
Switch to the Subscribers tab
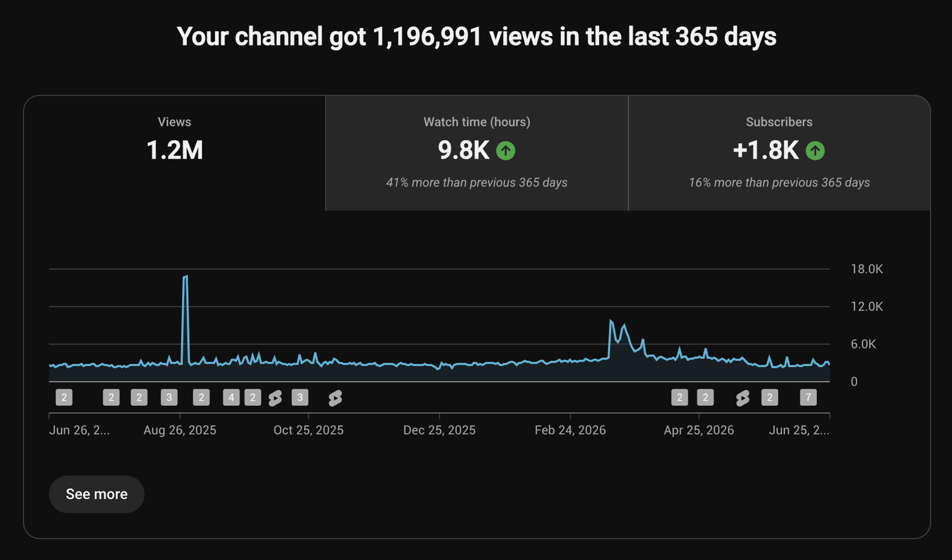point(779,153)
